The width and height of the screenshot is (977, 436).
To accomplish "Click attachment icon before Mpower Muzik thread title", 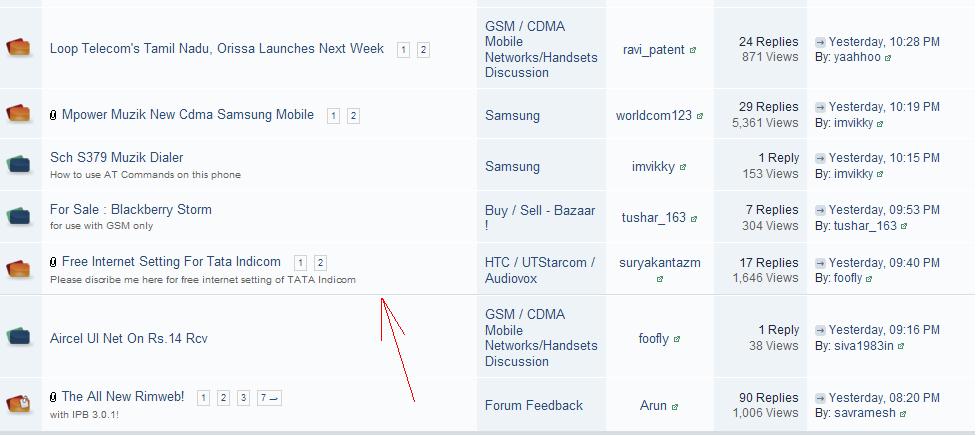I will (53, 115).
